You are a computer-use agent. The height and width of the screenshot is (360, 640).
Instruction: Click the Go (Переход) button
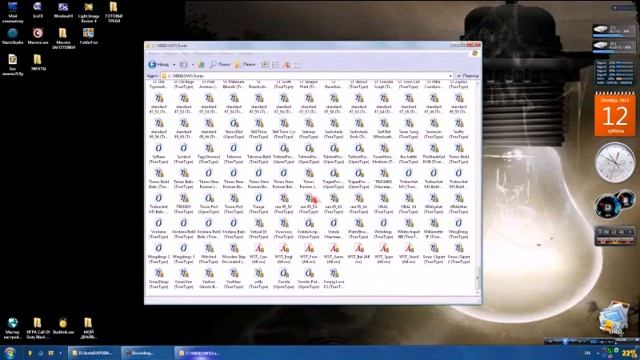pyautogui.click(x=467, y=76)
